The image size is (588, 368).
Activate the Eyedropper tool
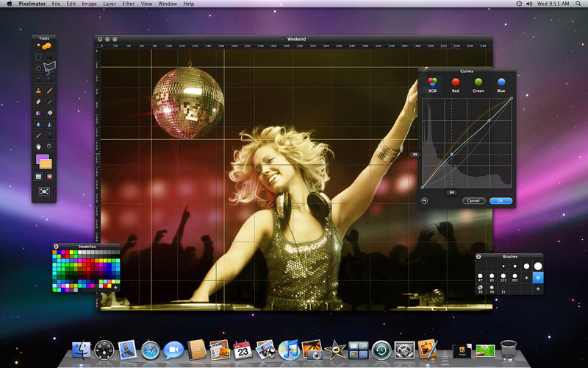(39, 135)
